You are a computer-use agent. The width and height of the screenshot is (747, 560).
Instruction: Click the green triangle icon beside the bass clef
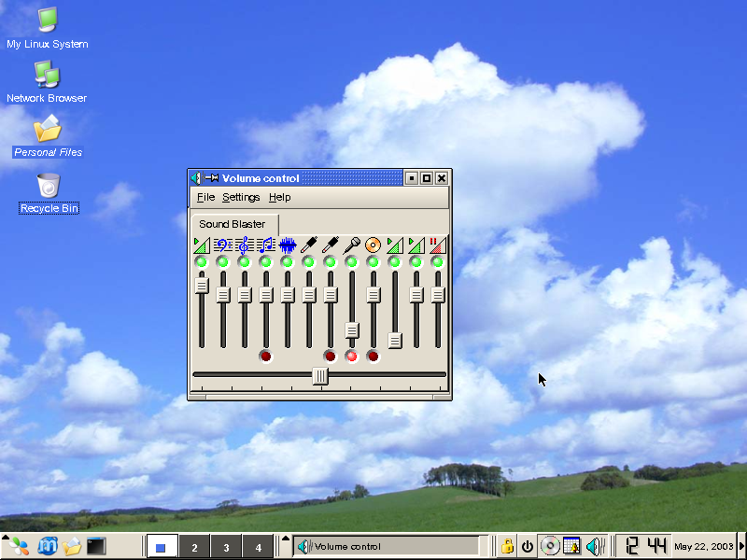(202, 245)
